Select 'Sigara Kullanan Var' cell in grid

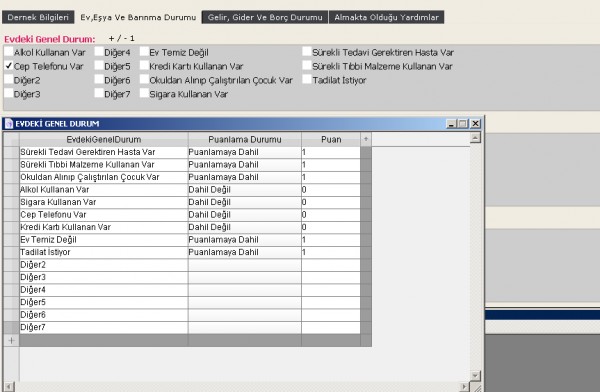pyautogui.click(x=104, y=203)
